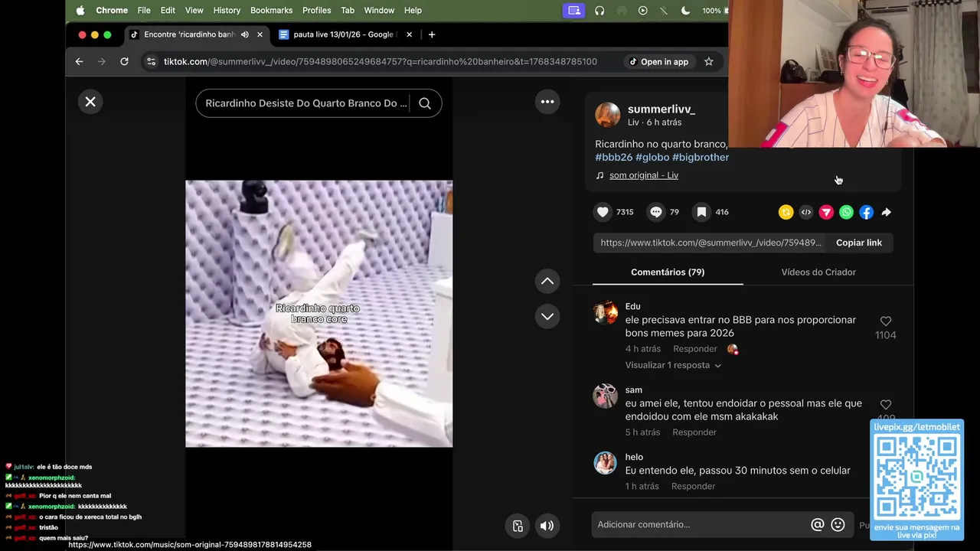This screenshot has height=551, width=980.
Task: Reply to sam's comment
Action: click(x=694, y=432)
